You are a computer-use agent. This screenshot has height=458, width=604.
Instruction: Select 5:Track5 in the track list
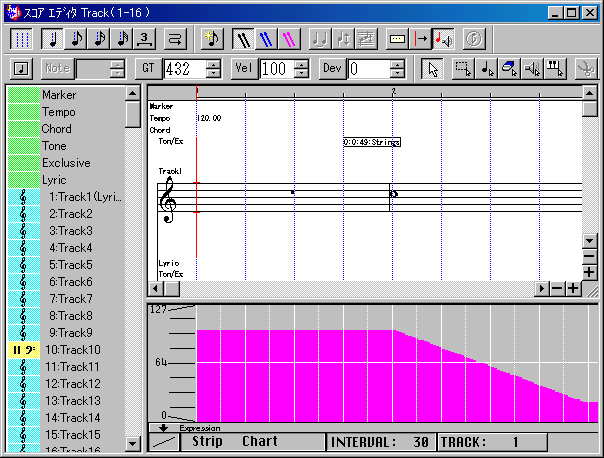(x=65, y=265)
